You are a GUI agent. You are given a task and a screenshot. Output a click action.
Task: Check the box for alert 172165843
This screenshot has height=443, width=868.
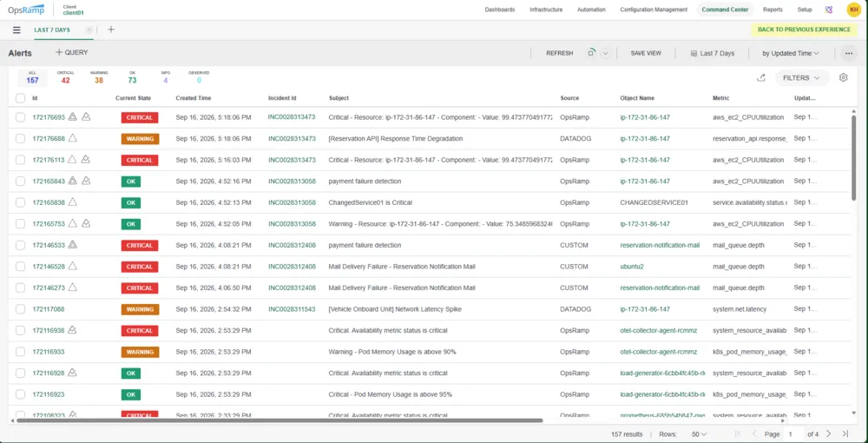20,181
